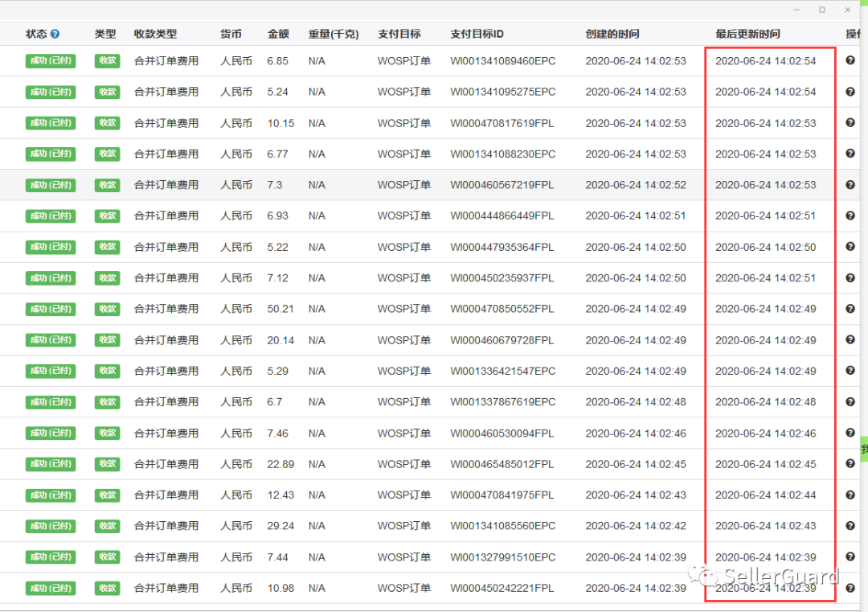
Task: Click the 金额 column header
Action: click(x=278, y=34)
